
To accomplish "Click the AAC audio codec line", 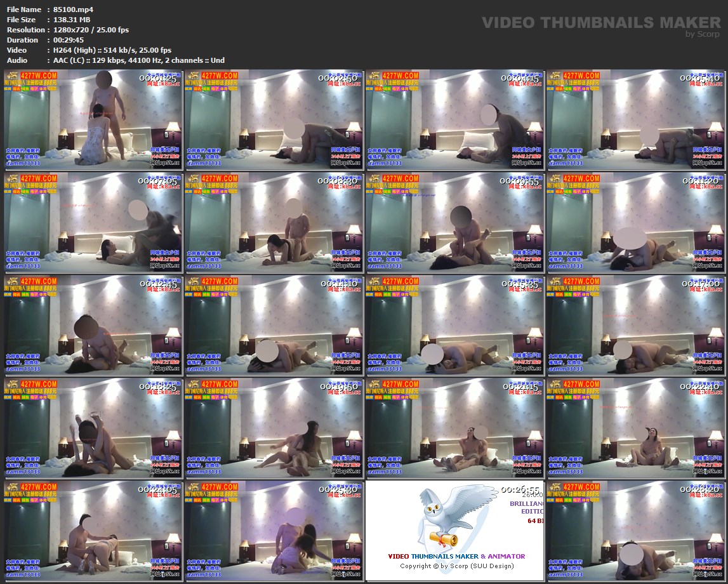I will pos(139,60).
